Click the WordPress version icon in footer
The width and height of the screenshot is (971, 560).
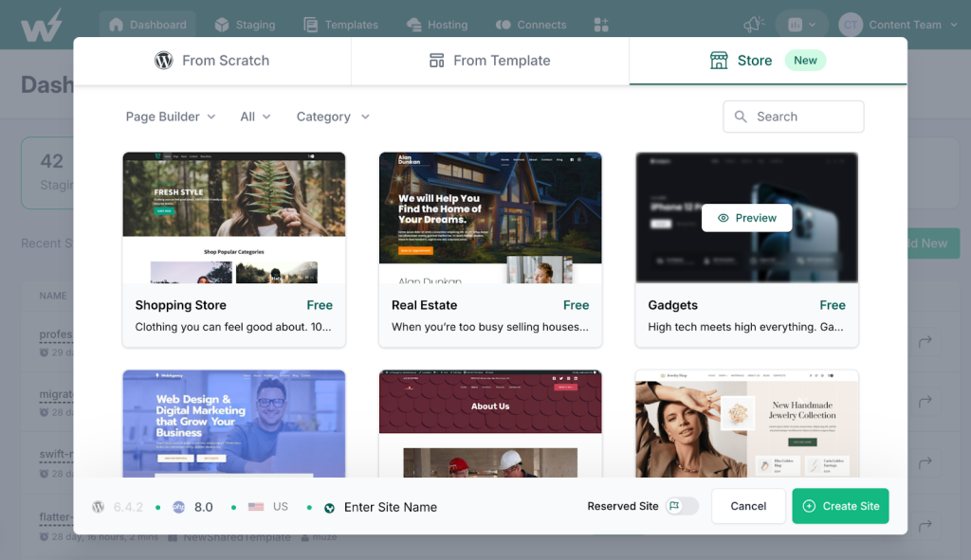click(98, 507)
